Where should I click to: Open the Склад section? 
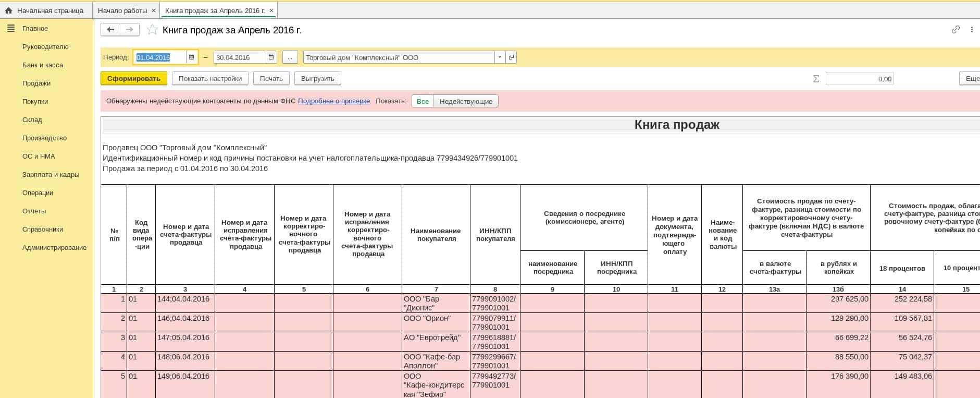click(x=32, y=119)
